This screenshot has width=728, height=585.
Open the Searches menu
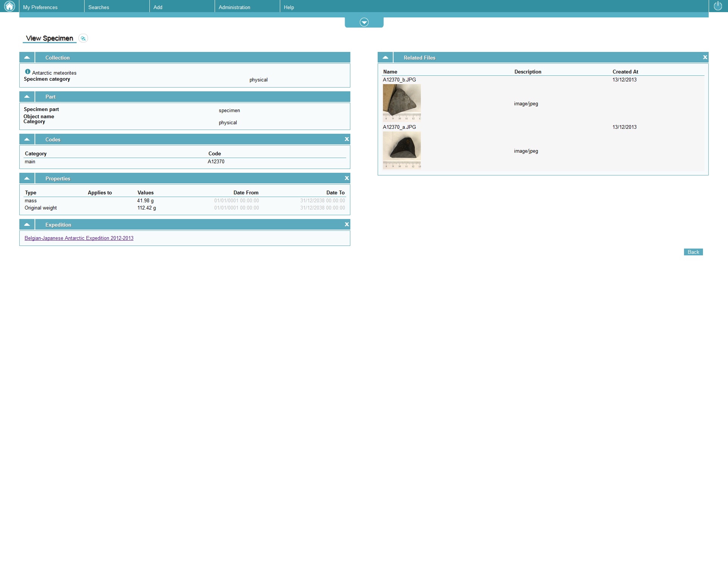[x=99, y=7]
